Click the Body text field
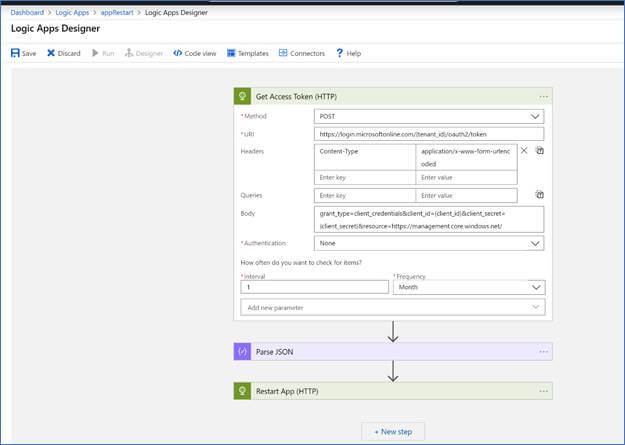The height and width of the screenshot is (445, 625). [429, 219]
